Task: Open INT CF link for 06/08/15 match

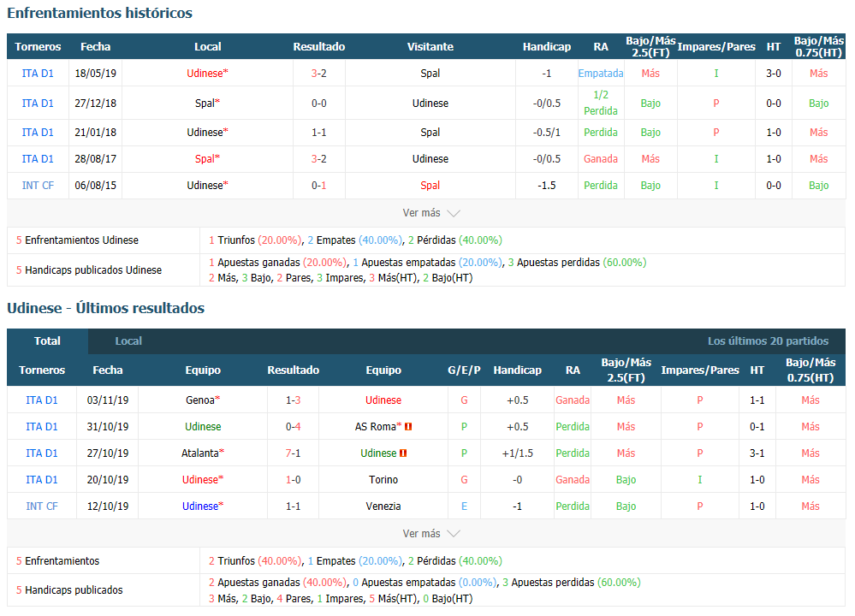Action: coord(38,186)
